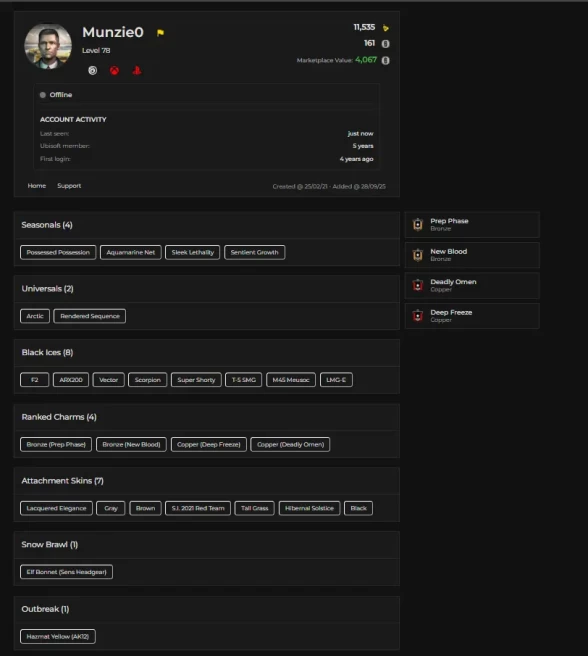The image size is (588, 656).
Task: Select the Hazmat Yellow (AK12) tag
Action: pyautogui.click(x=58, y=636)
